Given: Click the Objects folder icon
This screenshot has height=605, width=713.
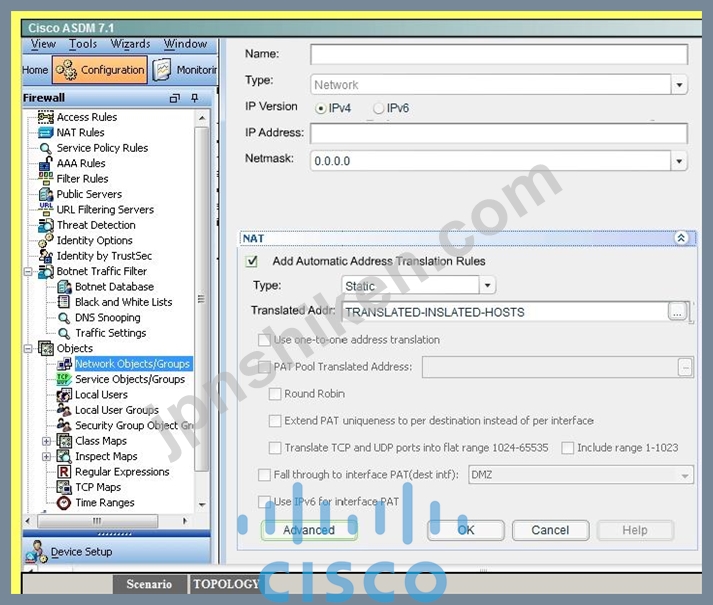Looking at the screenshot, I should tap(45, 348).
